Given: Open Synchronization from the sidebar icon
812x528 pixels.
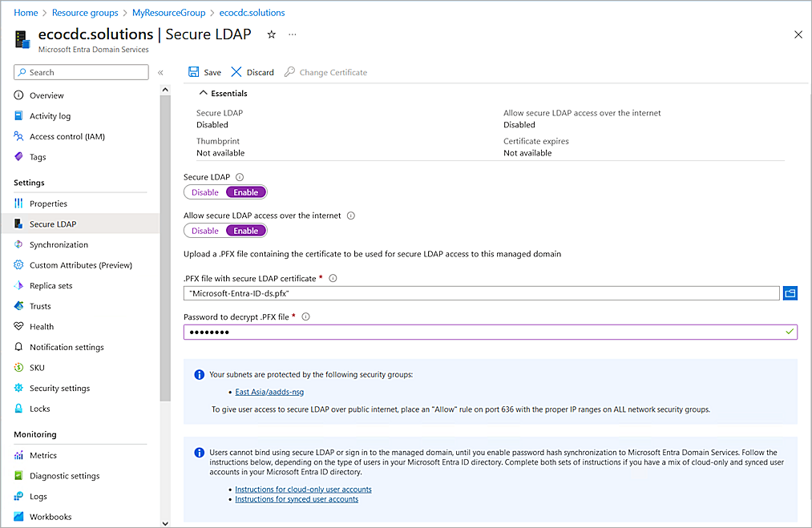Looking at the screenshot, I should point(19,245).
